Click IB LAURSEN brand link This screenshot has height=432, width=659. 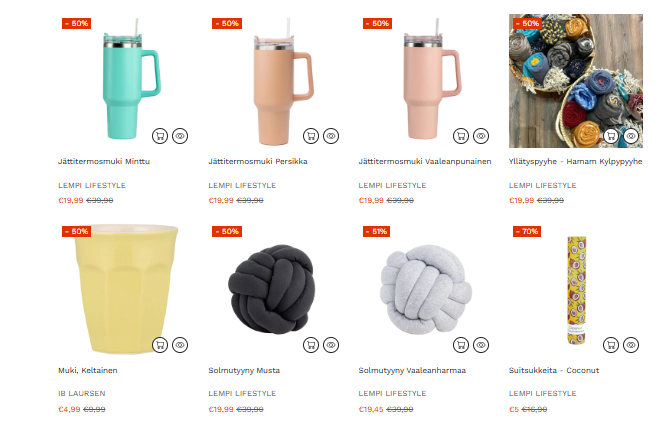[82, 394]
